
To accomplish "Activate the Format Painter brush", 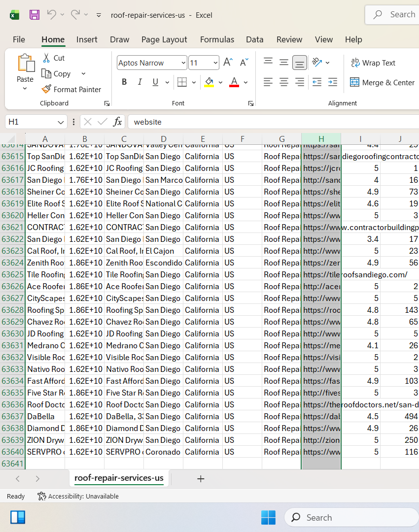I will [46, 89].
